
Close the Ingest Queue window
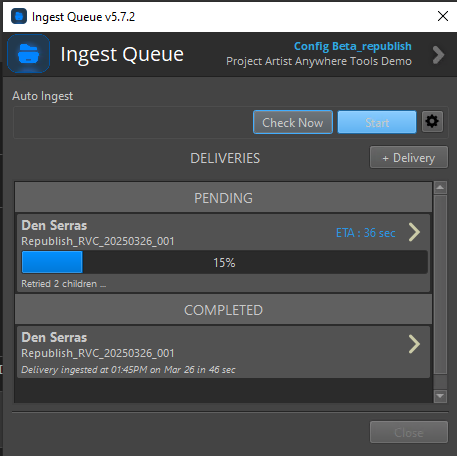pyautogui.click(x=443, y=16)
